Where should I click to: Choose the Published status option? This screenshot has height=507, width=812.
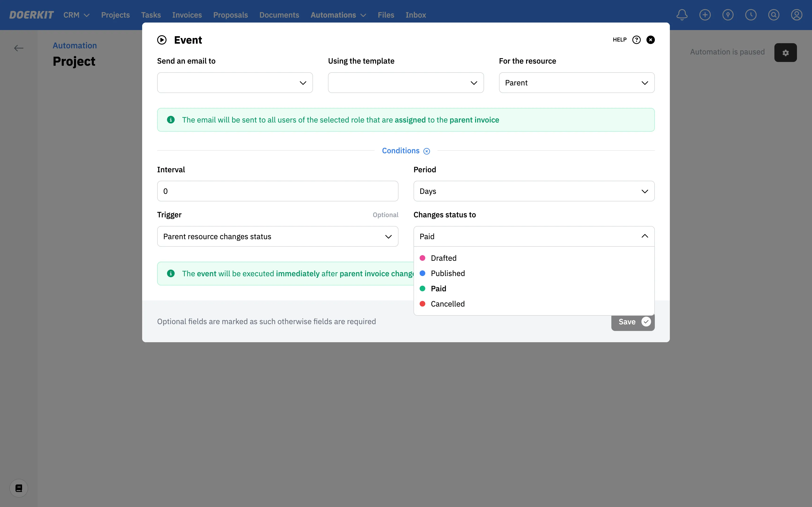tap(448, 273)
